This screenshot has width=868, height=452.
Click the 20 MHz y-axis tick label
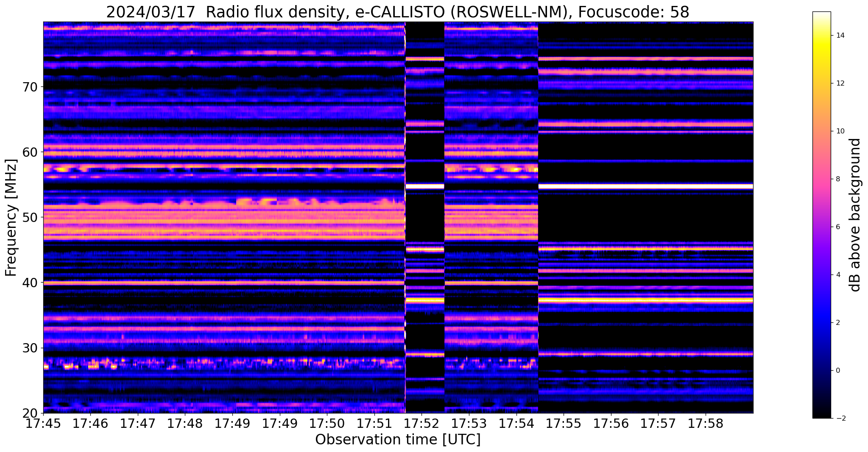(31, 413)
